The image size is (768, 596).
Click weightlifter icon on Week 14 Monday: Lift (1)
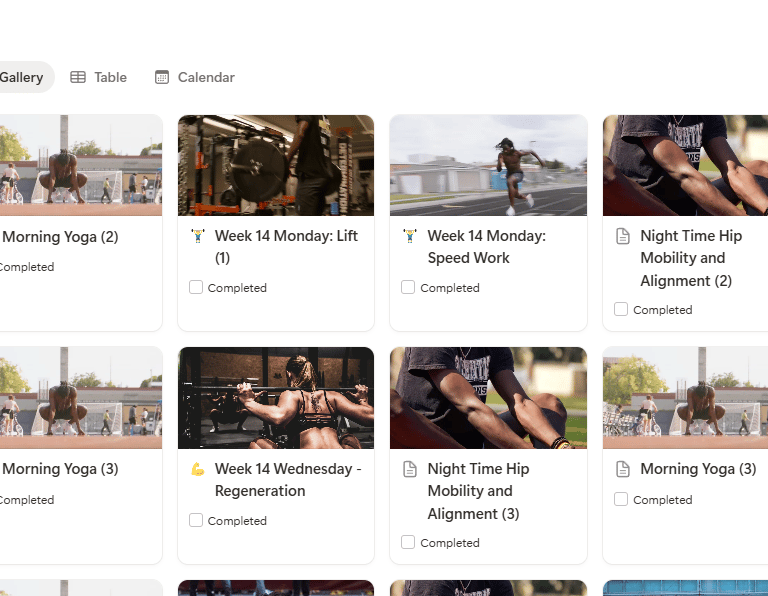pos(198,236)
